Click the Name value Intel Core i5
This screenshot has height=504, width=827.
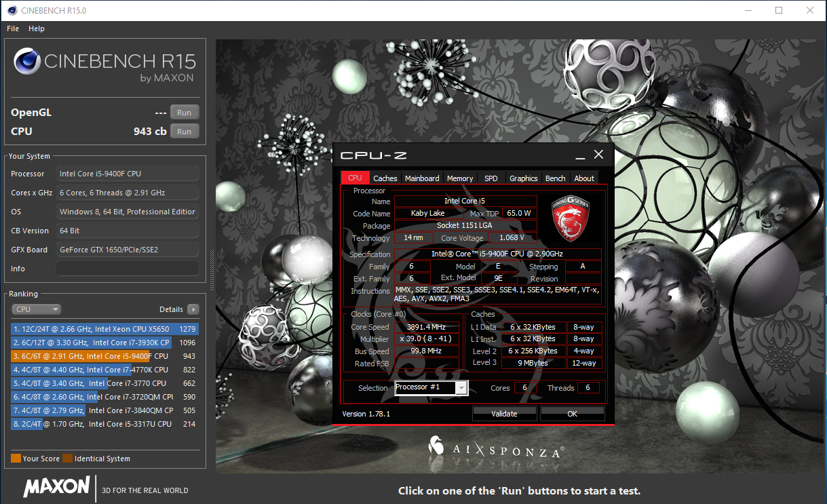[465, 201]
